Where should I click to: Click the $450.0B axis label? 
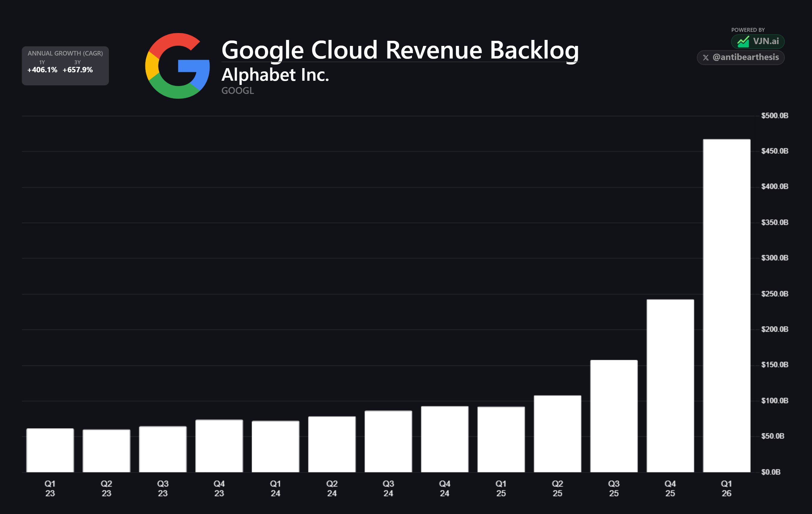click(x=774, y=151)
